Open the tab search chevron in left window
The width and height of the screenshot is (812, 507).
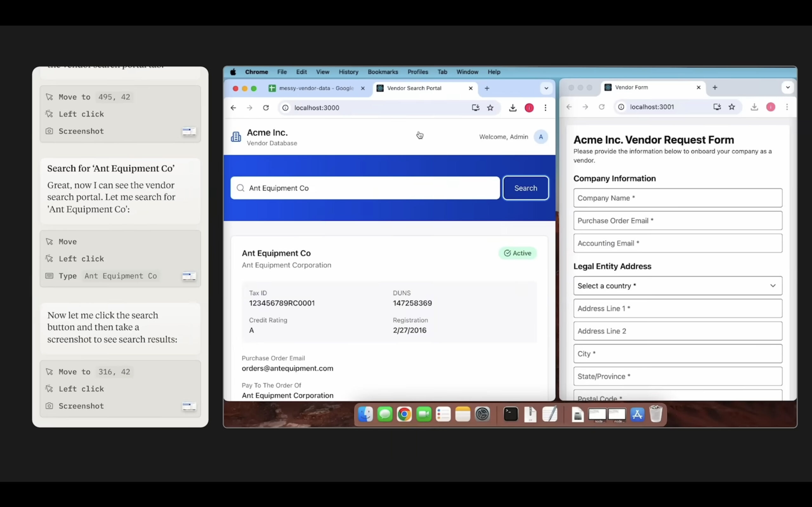546,88
